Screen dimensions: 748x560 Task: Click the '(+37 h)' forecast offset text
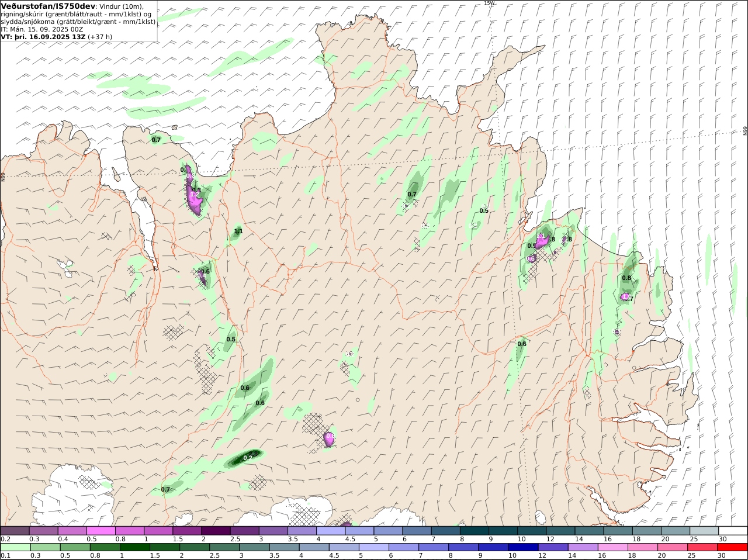click(101, 37)
